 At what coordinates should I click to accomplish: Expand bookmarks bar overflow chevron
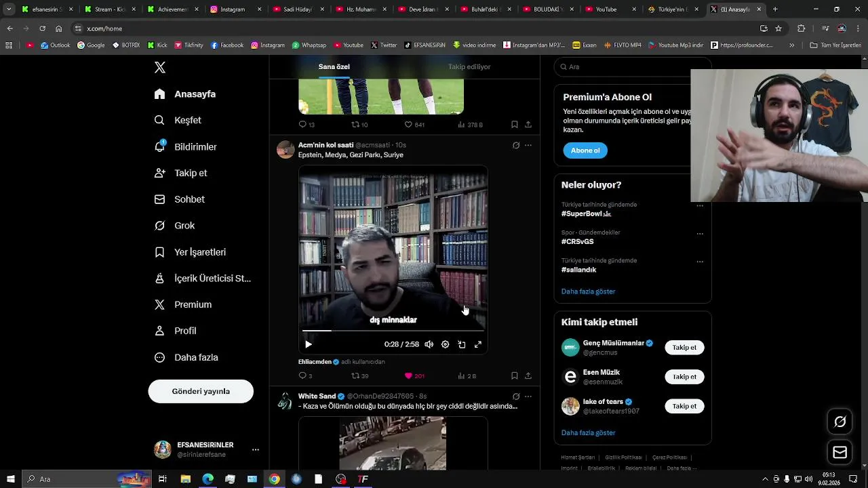pyautogui.click(x=791, y=45)
